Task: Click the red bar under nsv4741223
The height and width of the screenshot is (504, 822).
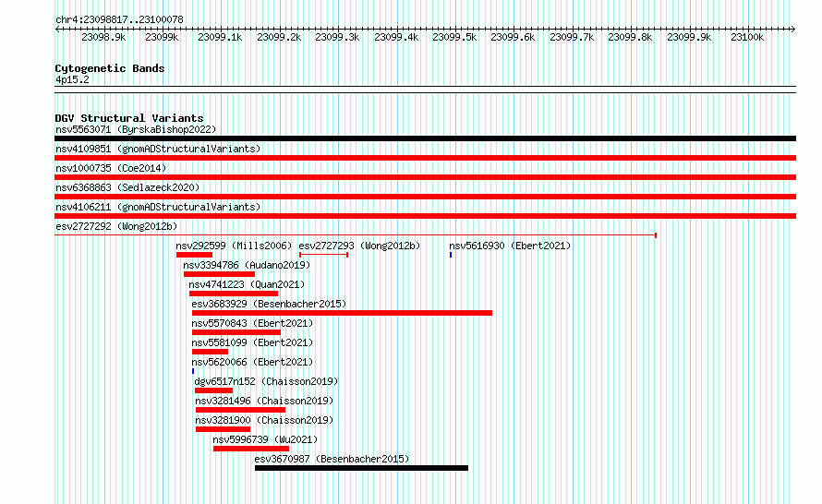Action: click(x=234, y=294)
